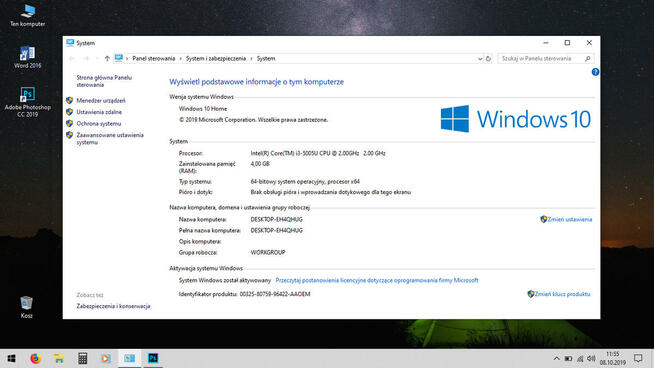Click the computer icon in the address bar
Screen dimensions: 654x368
click(x=119, y=58)
